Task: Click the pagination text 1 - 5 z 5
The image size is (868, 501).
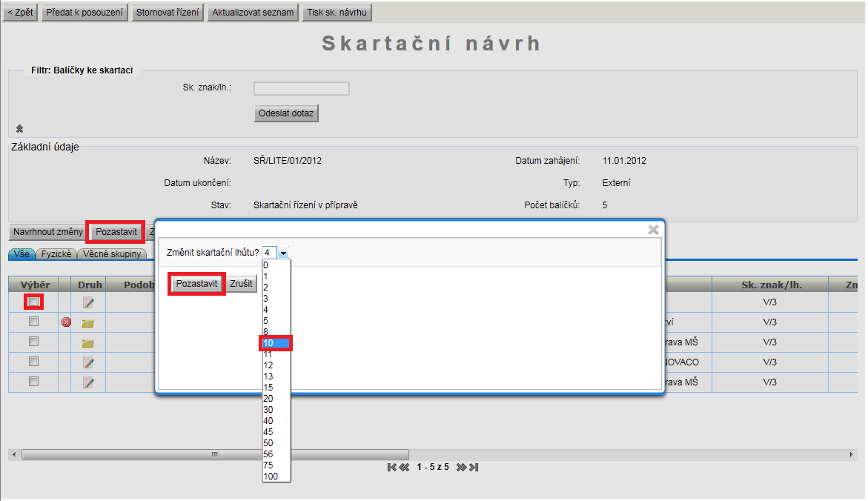Action: 433,467
